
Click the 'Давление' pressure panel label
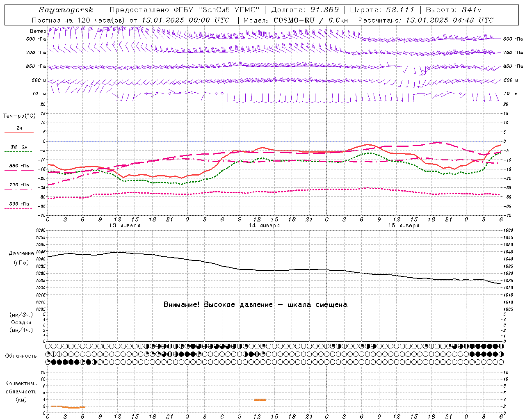point(21,253)
